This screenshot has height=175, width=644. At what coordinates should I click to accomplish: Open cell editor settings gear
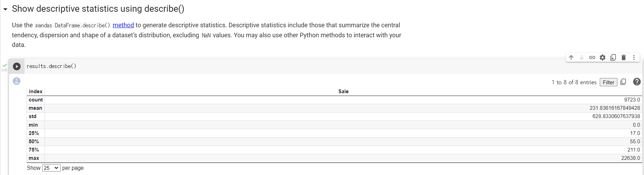[x=603, y=58]
